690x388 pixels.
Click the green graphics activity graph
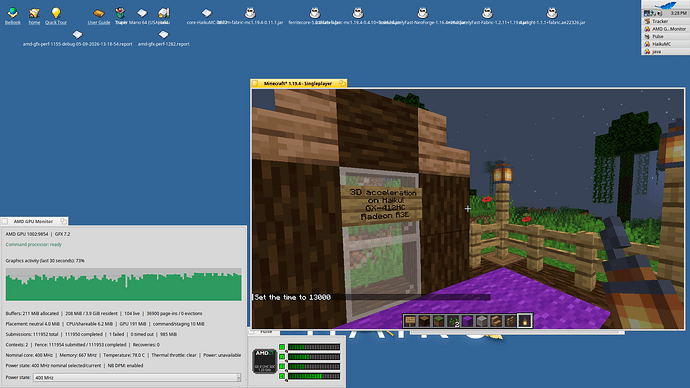[x=124, y=285]
